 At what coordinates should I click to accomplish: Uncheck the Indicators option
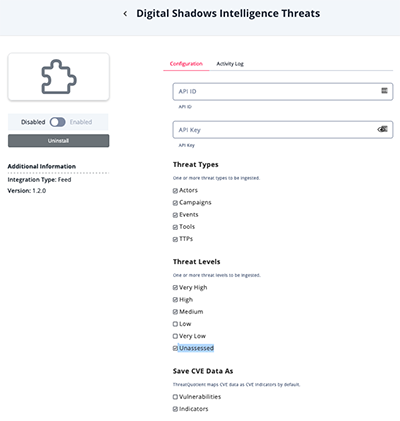pos(175,409)
